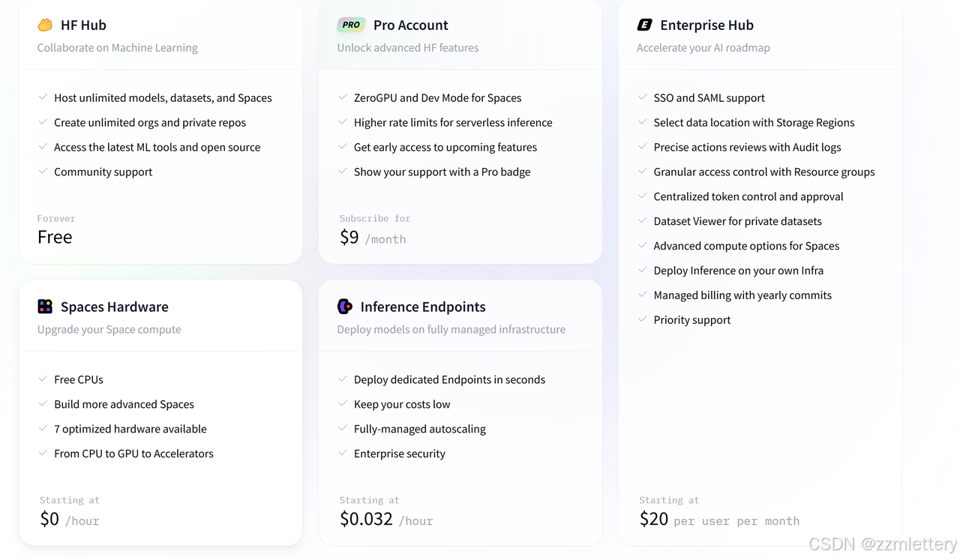Screen dimensions: 960x560
Task: Click checkmark beside Precise actions reviews
Action: (x=643, y=147)
